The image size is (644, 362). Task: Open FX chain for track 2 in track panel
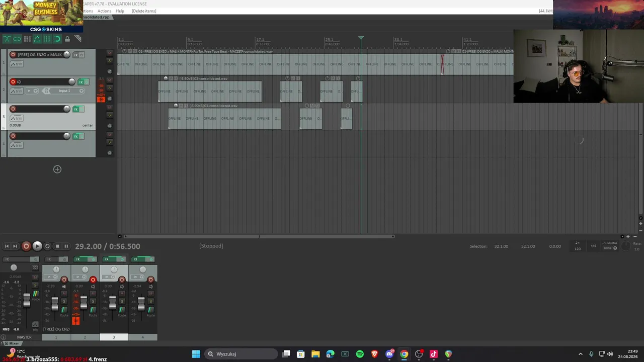point(80,82)
